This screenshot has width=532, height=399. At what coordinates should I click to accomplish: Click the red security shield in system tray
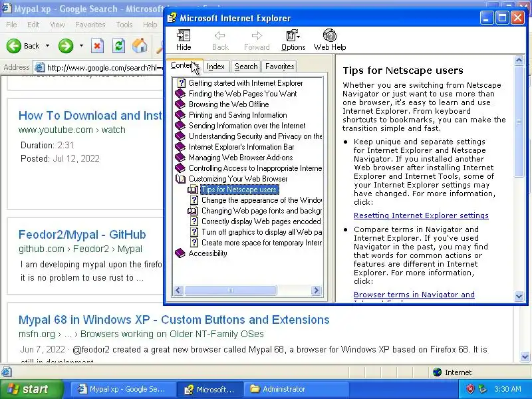(x=470, y=389)
